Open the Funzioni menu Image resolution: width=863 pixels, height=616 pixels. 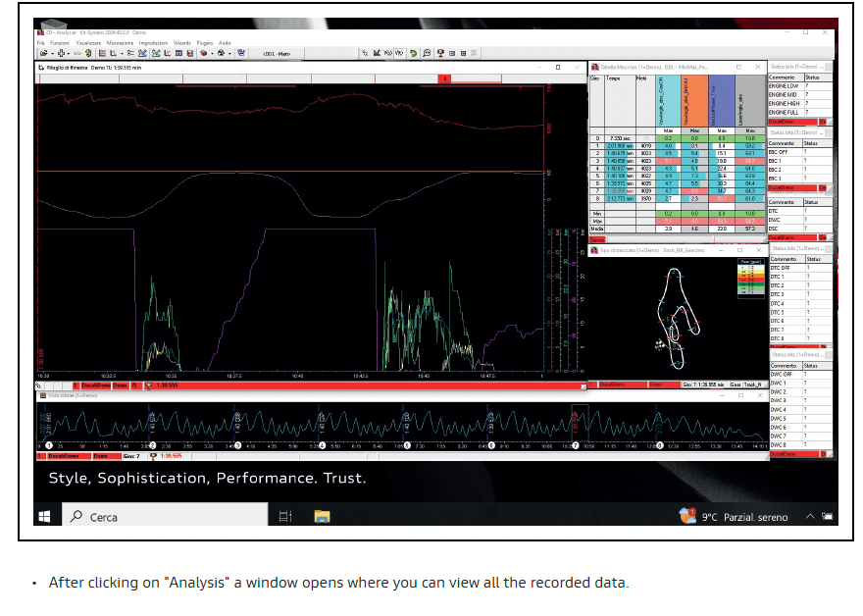pyautogui.click(x=60, y=43)
